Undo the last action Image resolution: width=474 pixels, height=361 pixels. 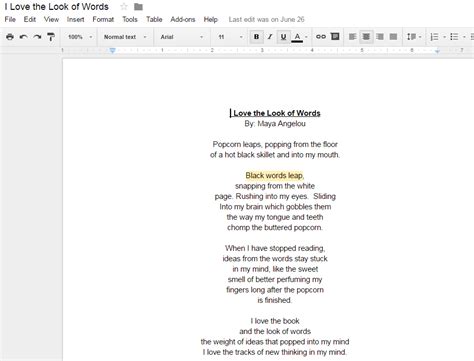[x=23, y=37]
